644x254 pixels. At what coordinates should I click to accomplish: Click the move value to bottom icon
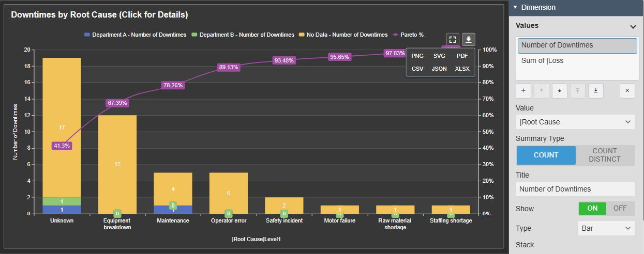point(595,90)
